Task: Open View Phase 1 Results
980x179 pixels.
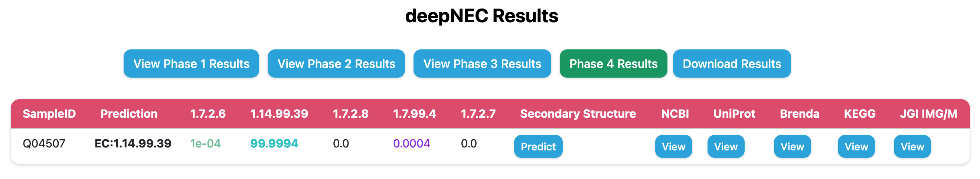Action: click(191, 64)
